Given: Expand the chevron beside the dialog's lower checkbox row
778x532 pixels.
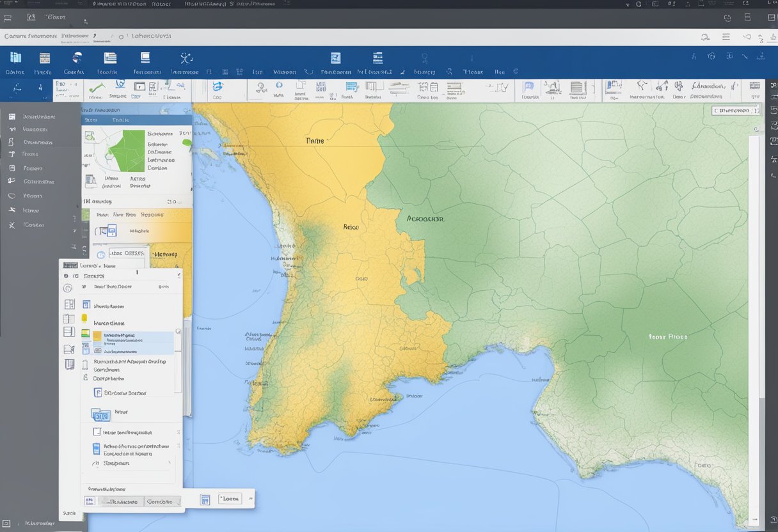Looking at the screenshot, I should [x=178, y=433].
